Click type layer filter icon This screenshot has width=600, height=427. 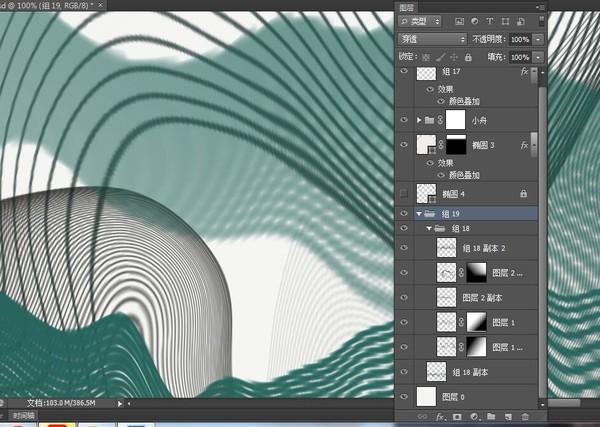pyautogui.click(x=489, y=21)
